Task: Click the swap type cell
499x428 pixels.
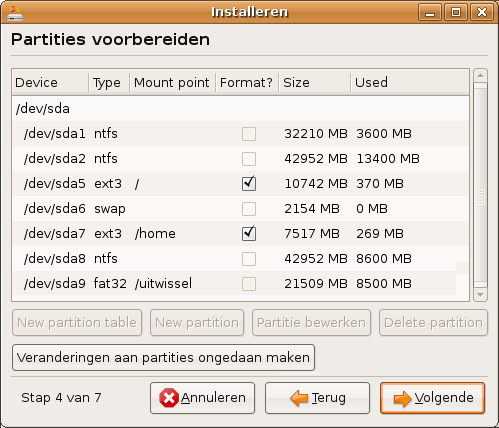Action: (110, 209)
